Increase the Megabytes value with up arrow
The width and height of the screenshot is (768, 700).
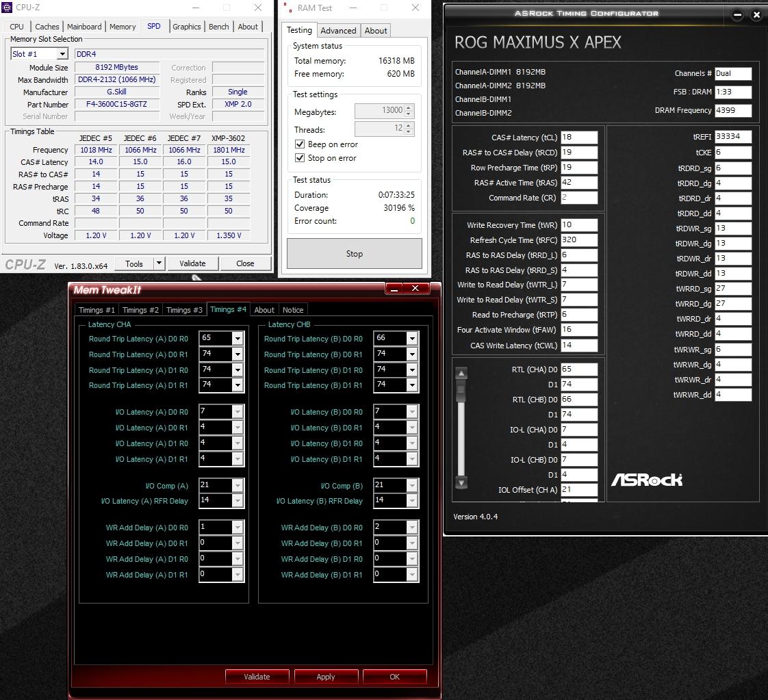[x=409, y=107]
